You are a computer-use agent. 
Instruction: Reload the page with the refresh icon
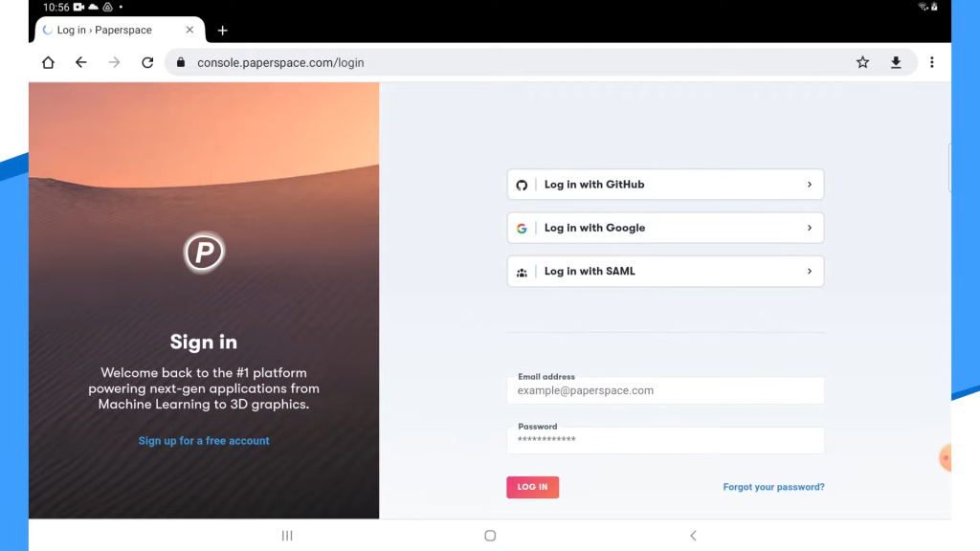coord(147,62)
